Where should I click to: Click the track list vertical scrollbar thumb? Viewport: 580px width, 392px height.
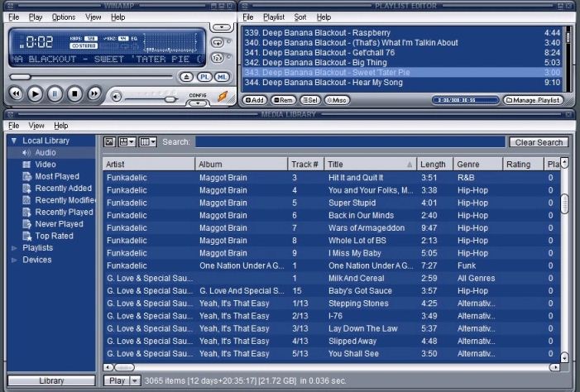(x=564, y=203)
